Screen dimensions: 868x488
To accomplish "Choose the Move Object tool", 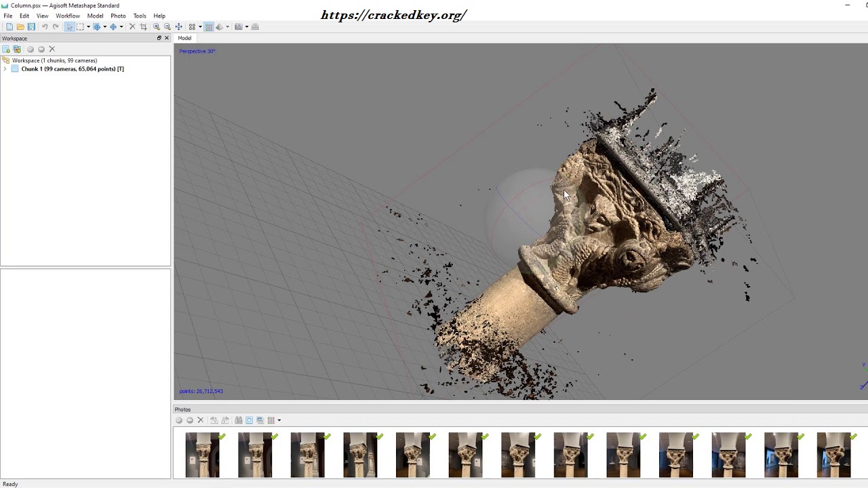I will [113, 26].
